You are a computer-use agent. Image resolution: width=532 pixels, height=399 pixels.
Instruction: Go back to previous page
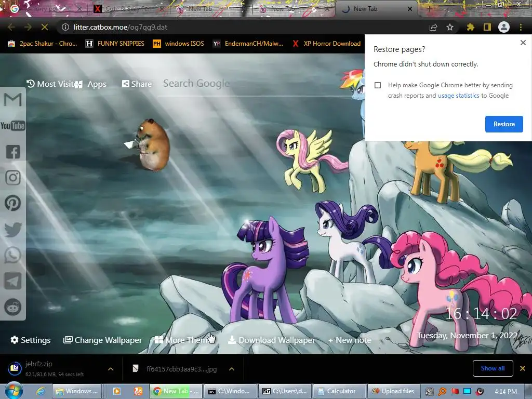pos(11,27)
